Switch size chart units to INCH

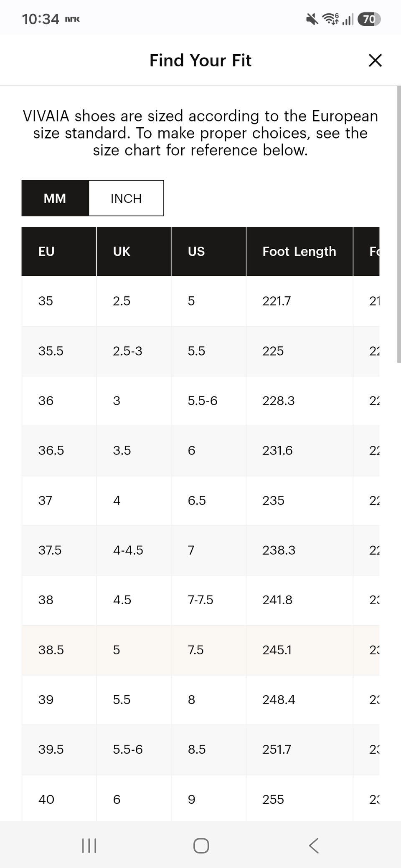click(x=126, y=198)
